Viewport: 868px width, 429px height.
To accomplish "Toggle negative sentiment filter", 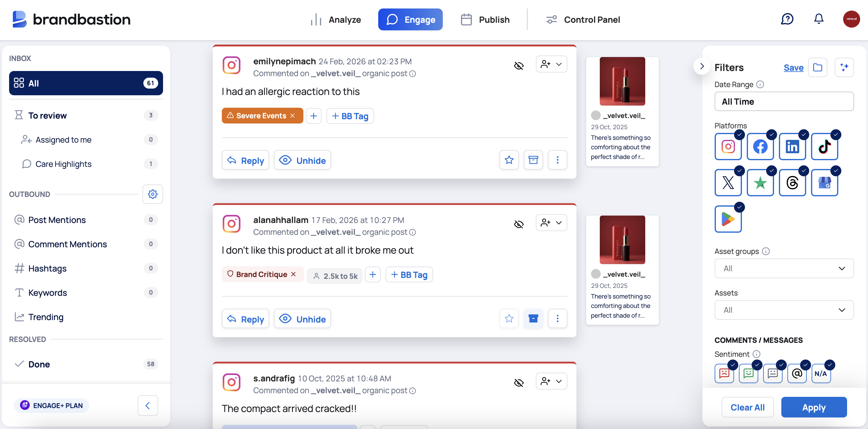I will pos(724,373).
